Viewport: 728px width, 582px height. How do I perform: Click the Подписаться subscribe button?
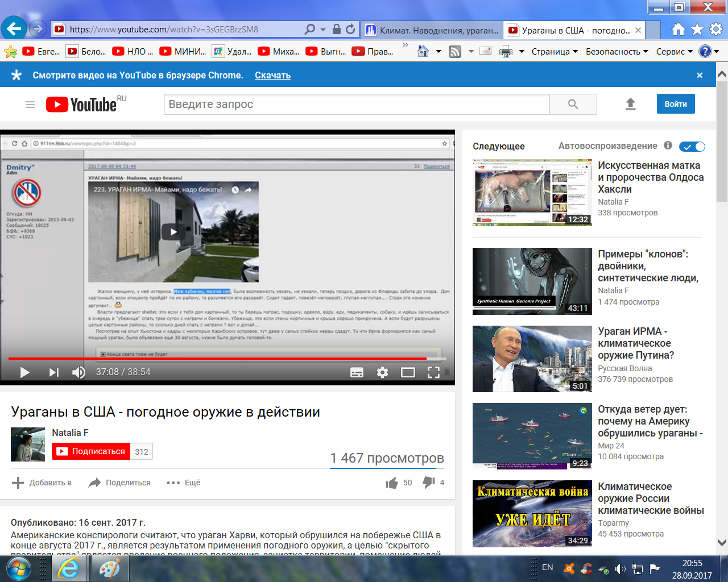[91, 451]
